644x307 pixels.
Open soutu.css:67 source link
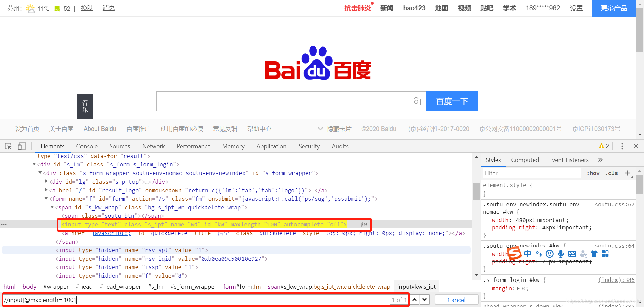coord(614,204)
